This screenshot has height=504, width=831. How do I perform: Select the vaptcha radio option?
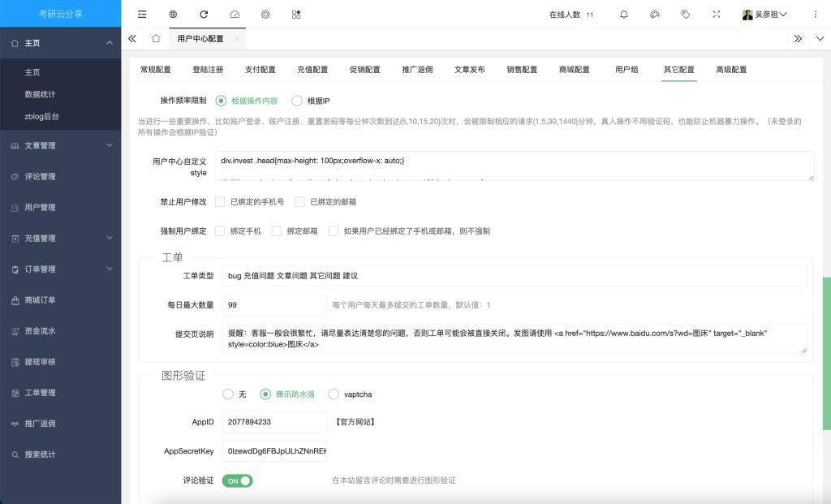point(334,394)
